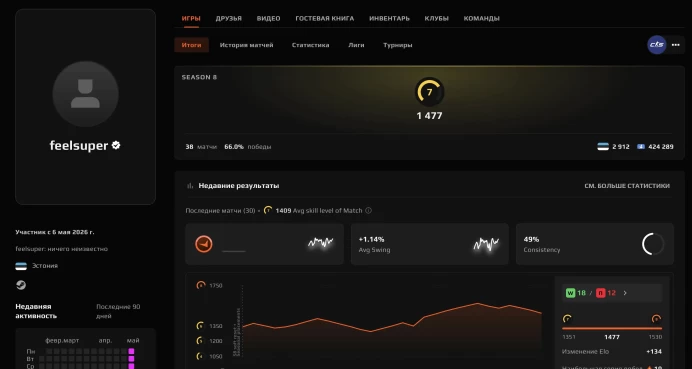Open the ИНВЕНТАРЬ tab
The height and width of the screenshot is (369, 692).
[389, 19]
